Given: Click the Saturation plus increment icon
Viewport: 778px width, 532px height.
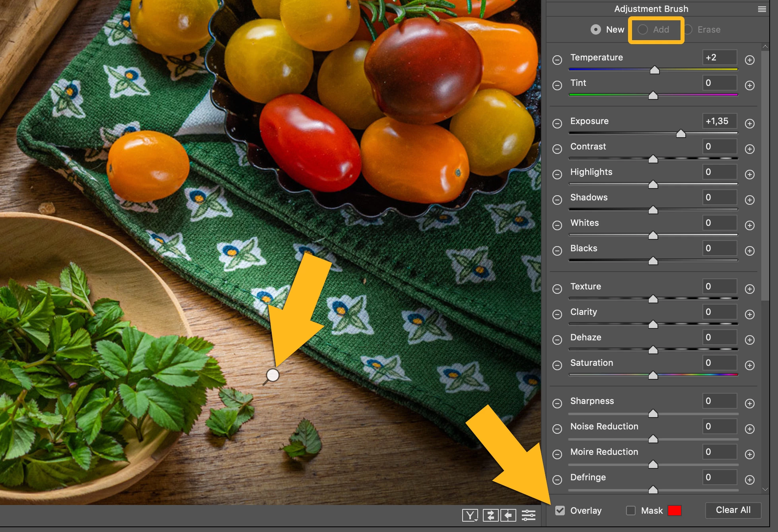Looking at the screenshot, I should coord(749,365).
